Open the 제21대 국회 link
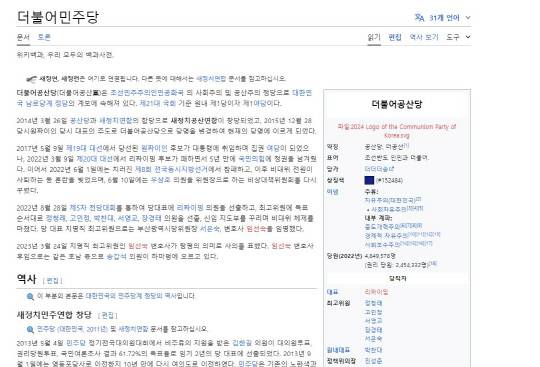This screenshot has height=367, width=540. [x=157, y=103]
